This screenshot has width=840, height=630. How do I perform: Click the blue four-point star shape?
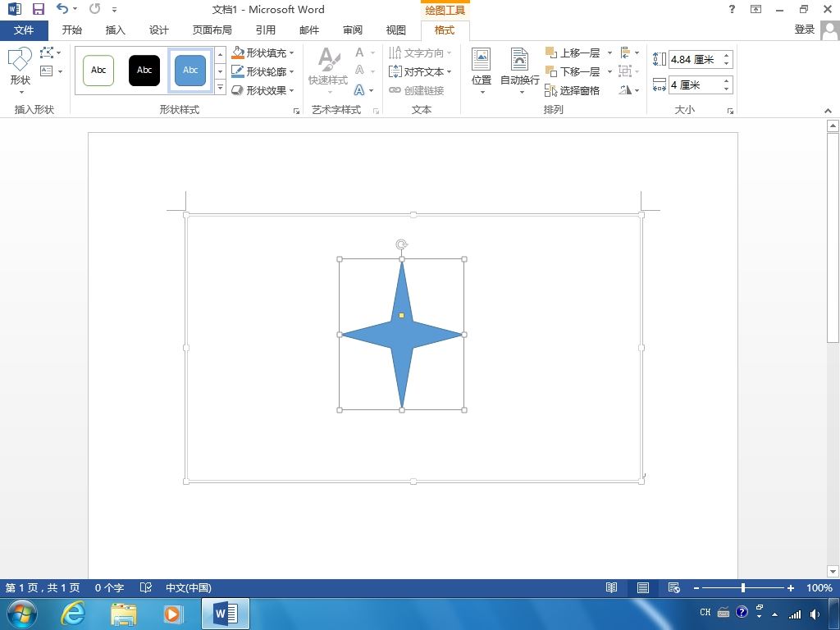pyautogui.click(x=402, y=335)
